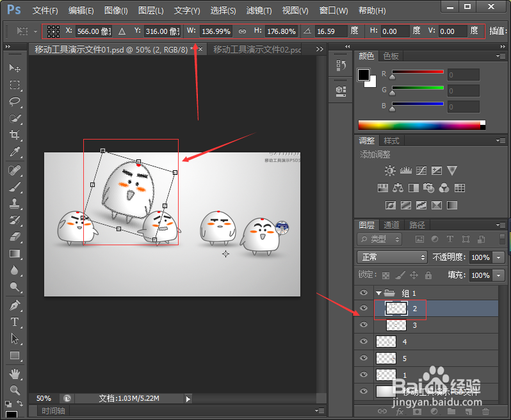Image resolution: width=511 pixels, height=420 pixels.
Task: Hide layer 4 visibility eye
Action: click(x=364, y=341)
